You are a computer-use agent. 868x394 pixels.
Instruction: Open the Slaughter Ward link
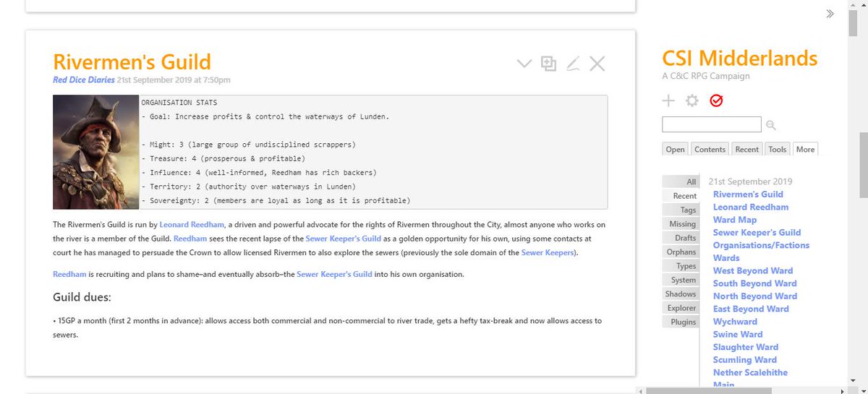(746, 347)
